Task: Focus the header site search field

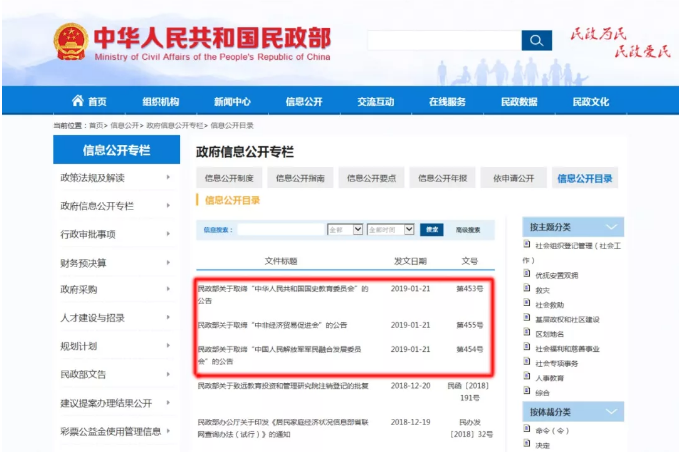Action: (444, 41)
